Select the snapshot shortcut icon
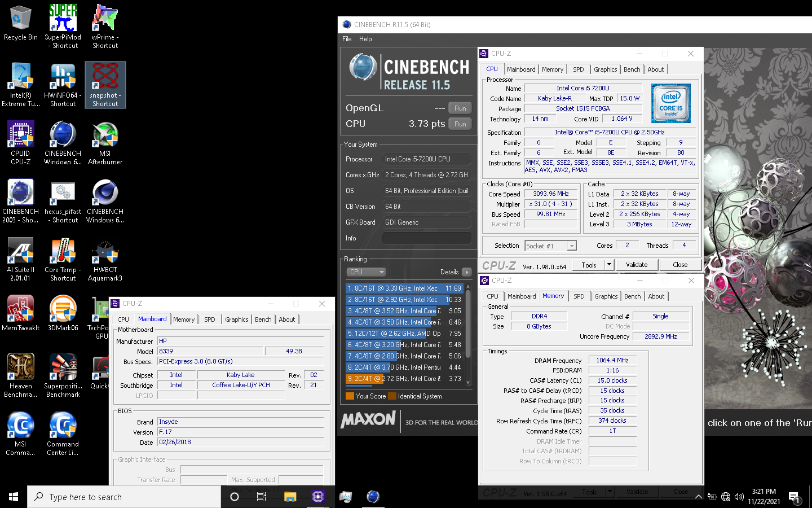The height and width of the screenshot is (508, 812). tap(105, 85)
